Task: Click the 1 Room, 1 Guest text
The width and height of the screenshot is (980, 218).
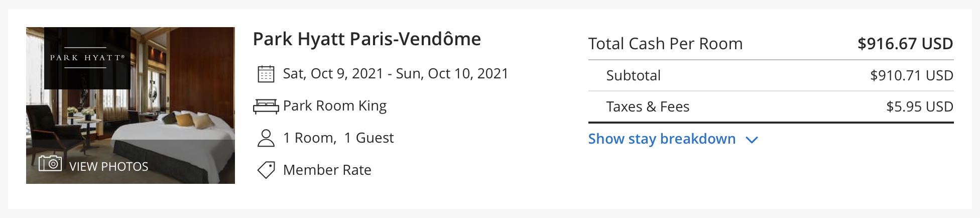Action: coord(338,138)
